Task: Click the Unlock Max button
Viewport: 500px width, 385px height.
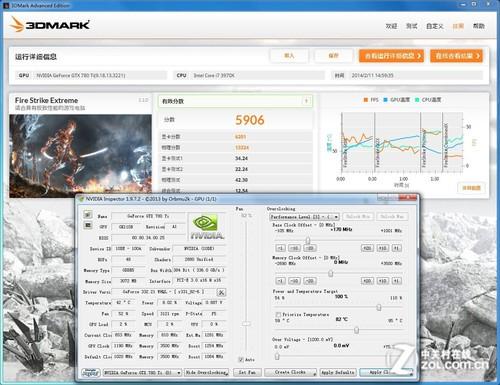Action: pyautogui.click(x=392, y=217)
